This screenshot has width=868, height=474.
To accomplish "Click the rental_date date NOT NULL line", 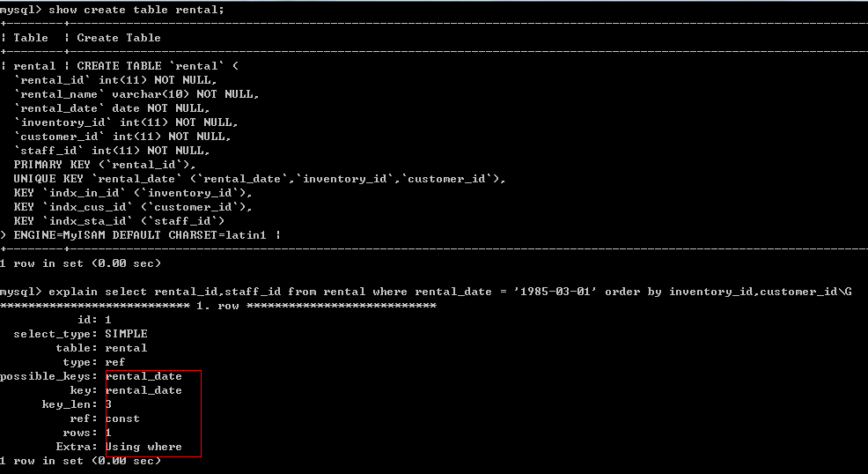I will tap(112, 108).
